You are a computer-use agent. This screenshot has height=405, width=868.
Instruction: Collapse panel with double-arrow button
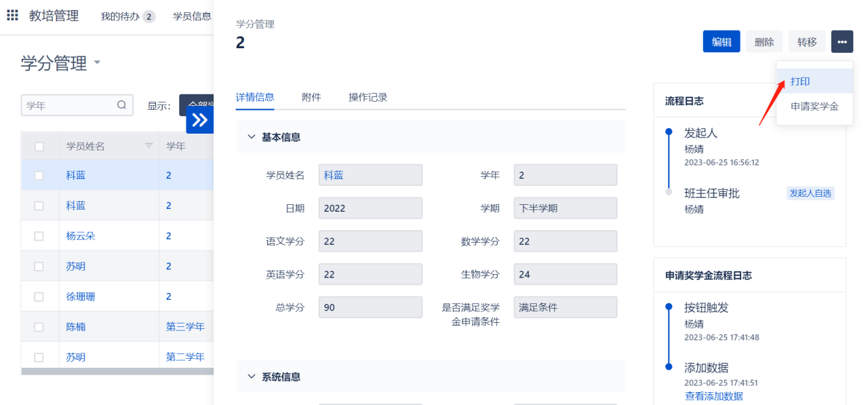click(199, 120)
